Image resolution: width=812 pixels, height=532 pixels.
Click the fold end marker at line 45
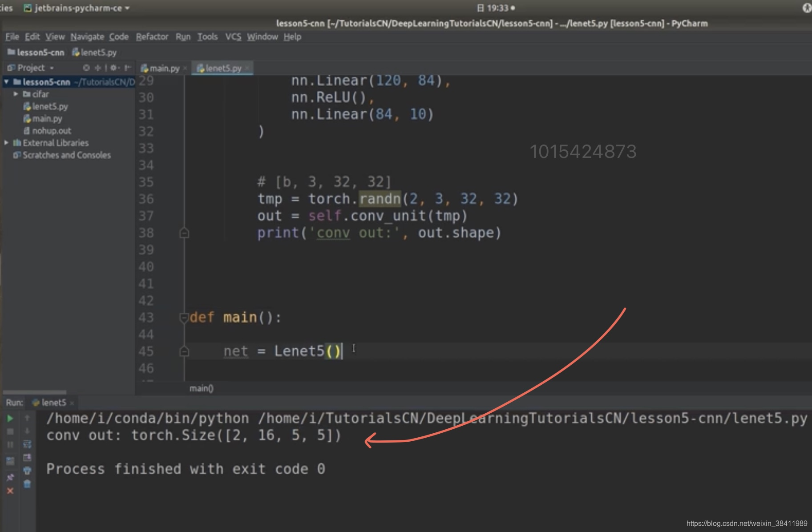[184, 351]
